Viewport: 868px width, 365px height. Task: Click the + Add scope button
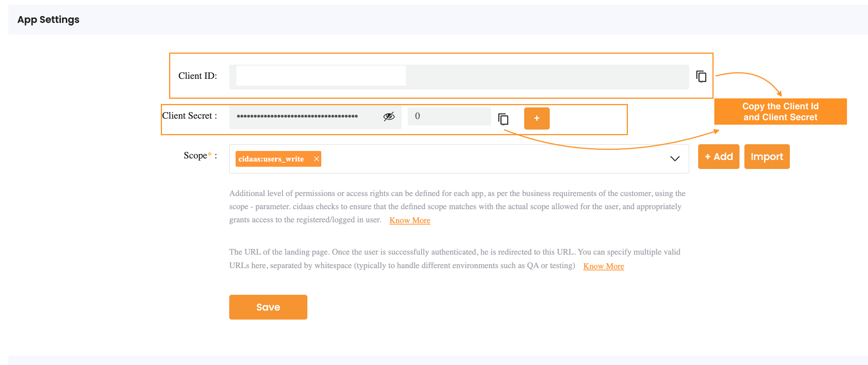718,157
